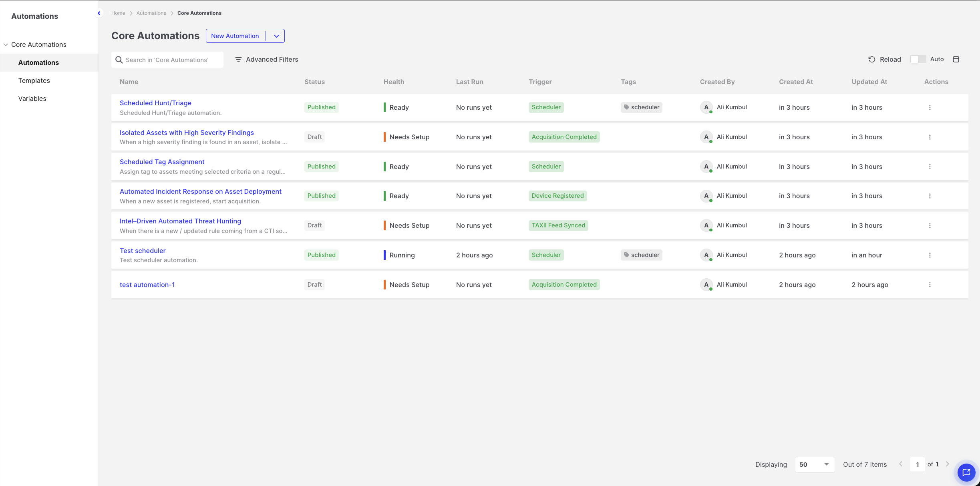Open actions menu for Isolated Assets row

pos(930,137)
